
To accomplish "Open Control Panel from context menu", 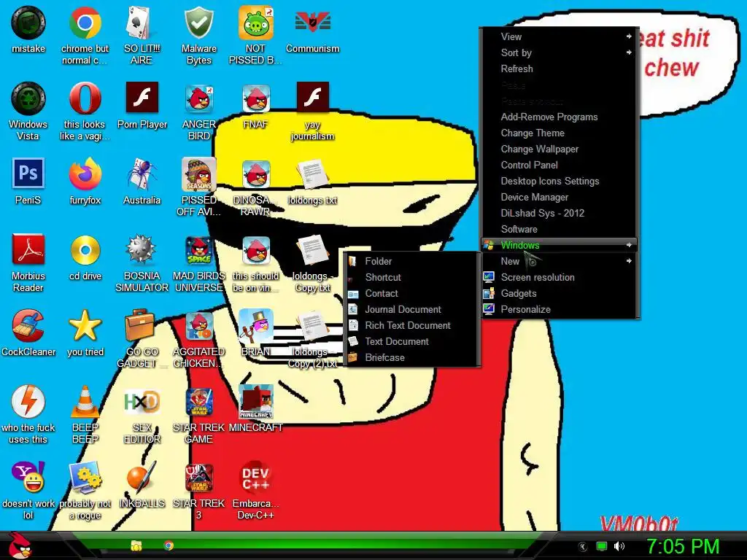I will click(x=560, y=166).
